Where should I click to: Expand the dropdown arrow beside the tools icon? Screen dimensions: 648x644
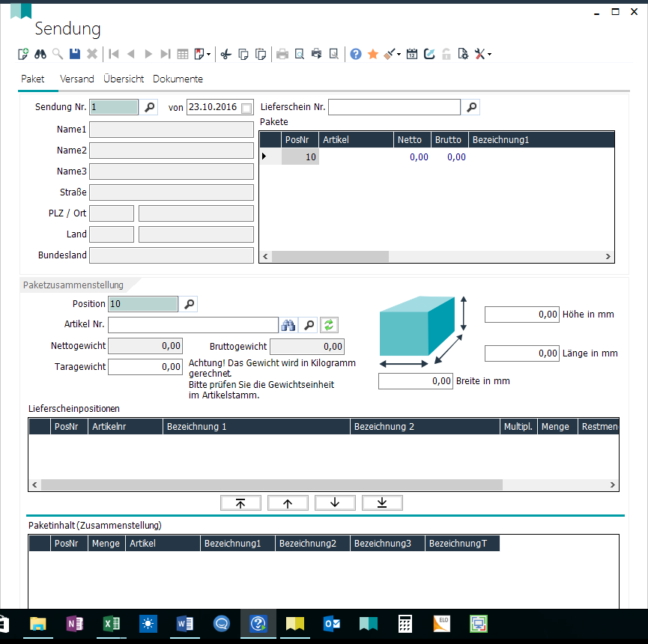tap(489, 54)
